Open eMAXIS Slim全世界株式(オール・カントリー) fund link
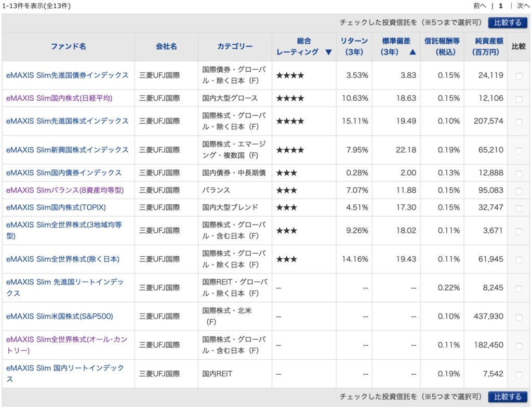Screen dimensions: 532x408 tap(67, 345)
